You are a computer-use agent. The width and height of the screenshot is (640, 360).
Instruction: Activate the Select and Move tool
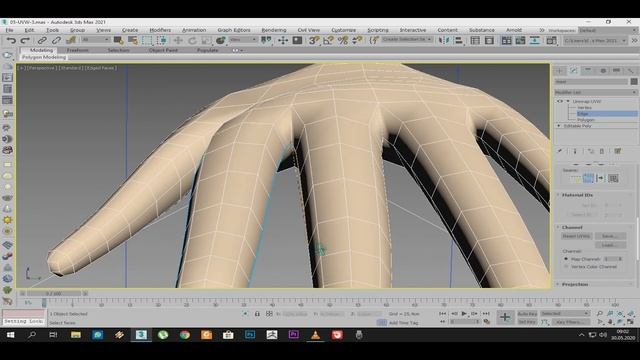[178, 40]
